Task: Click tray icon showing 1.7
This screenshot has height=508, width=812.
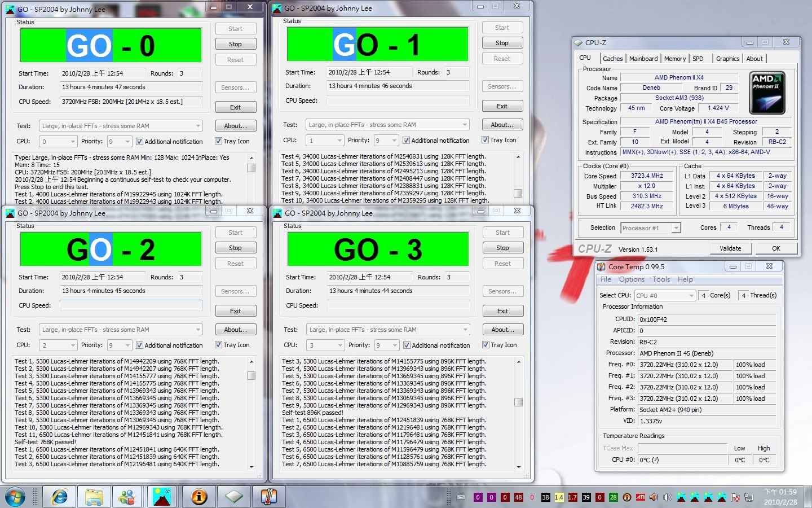Action: 572,497
